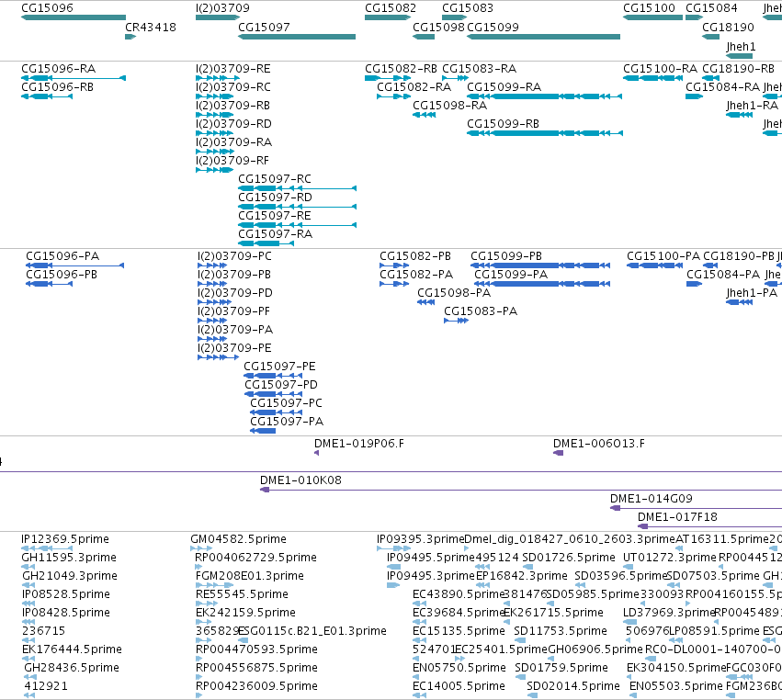Select the CG15097 gene label in the top track

[264, 28]
